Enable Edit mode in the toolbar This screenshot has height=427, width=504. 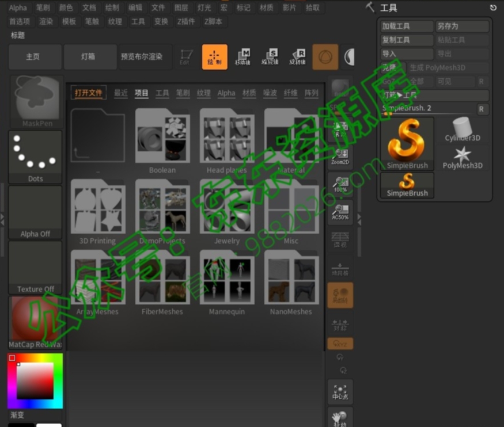[x=188, y=56]
